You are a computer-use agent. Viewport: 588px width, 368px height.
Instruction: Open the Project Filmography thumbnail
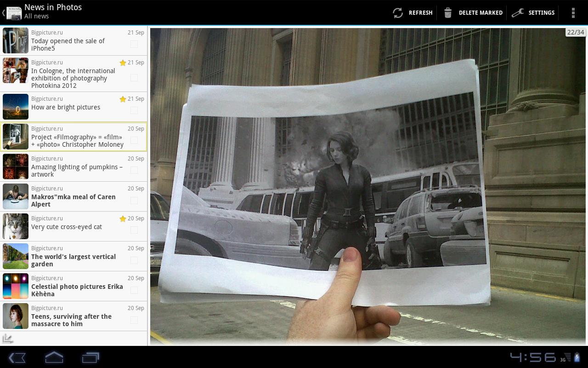pyautogui.click(x=16, y=137)
